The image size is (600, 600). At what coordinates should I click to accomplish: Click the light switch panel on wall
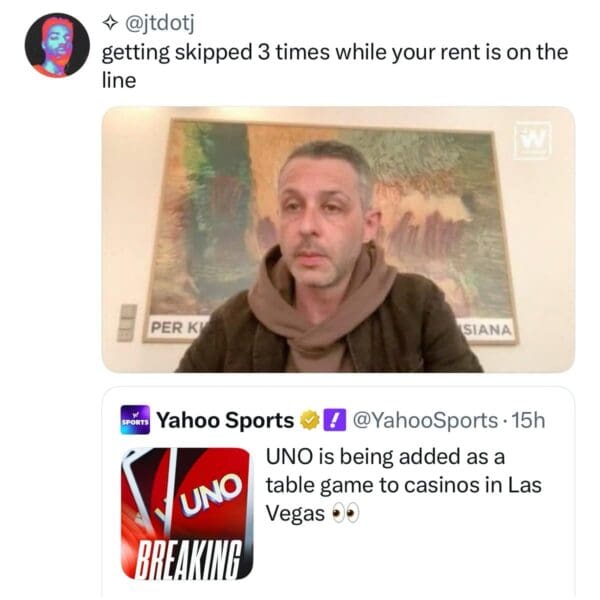[126, 323]
